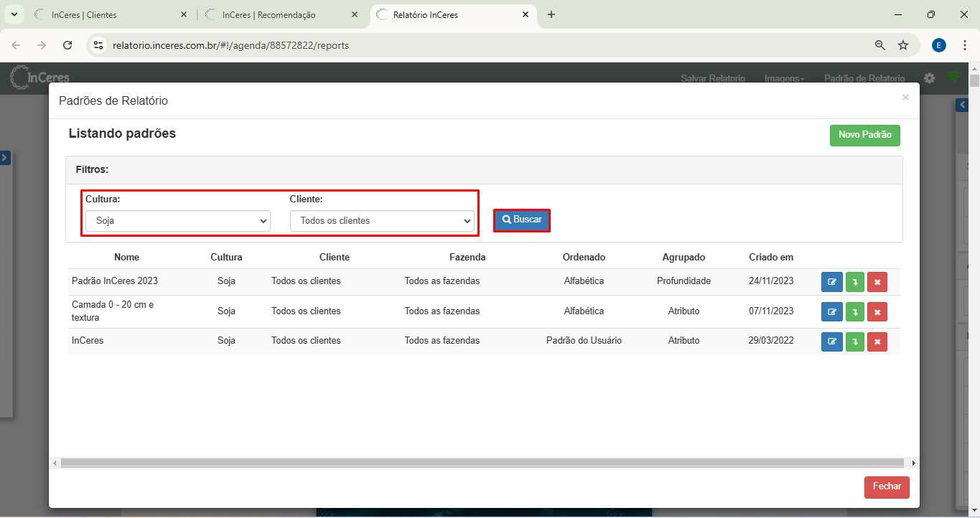980x518 pixels.
Task: Apply the InCeres pattern dated 29/03/2022 (green arrow)
Action: (x=854, y=342)
